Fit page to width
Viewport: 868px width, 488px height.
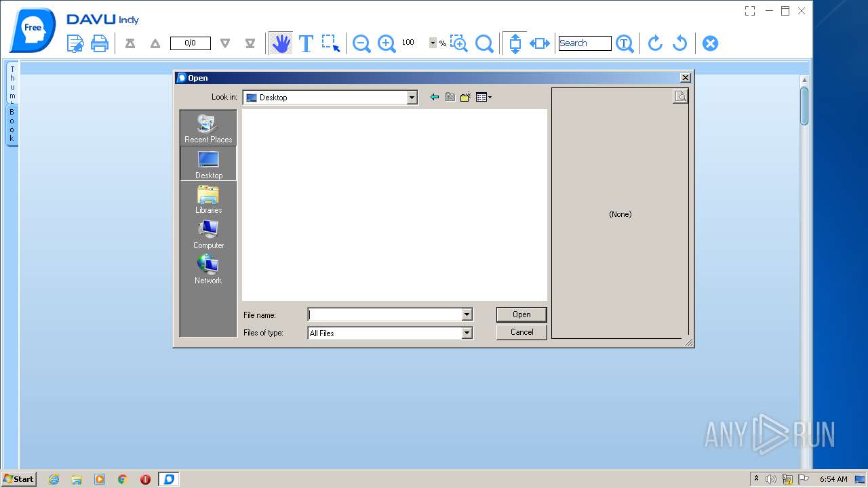point(540,43)
